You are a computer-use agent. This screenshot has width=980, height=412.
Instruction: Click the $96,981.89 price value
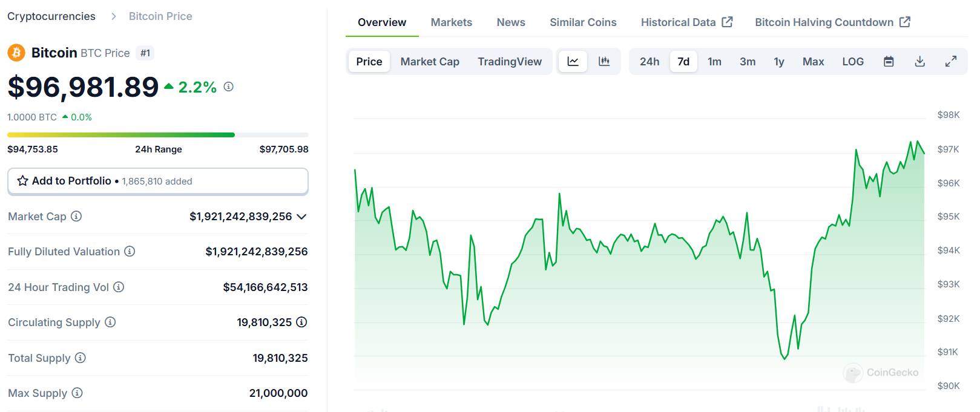click(x=83, y=87)
